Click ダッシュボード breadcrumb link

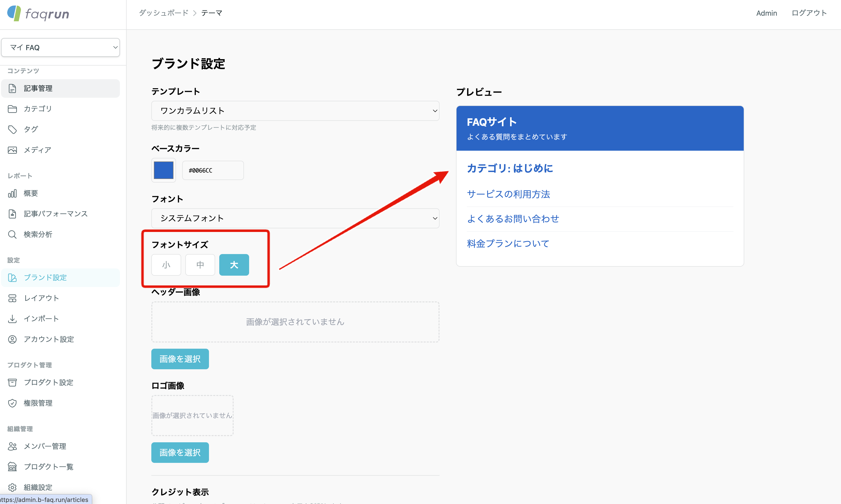coord(163,13)
